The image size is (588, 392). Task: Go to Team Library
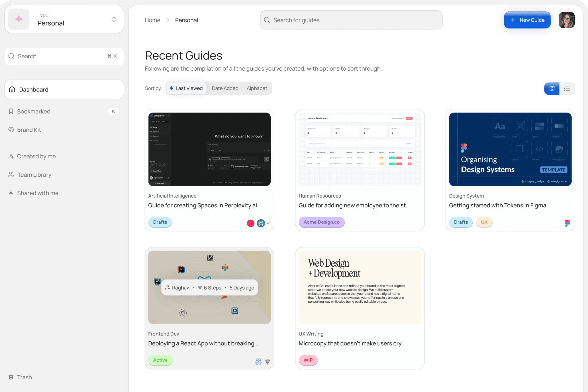[34, 175]
